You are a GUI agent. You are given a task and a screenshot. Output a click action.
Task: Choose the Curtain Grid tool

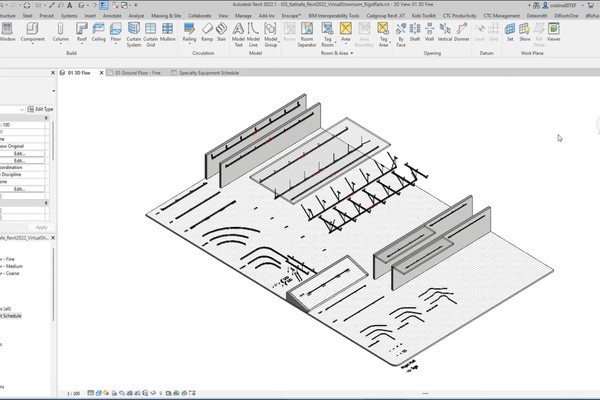tap(149, 36)
